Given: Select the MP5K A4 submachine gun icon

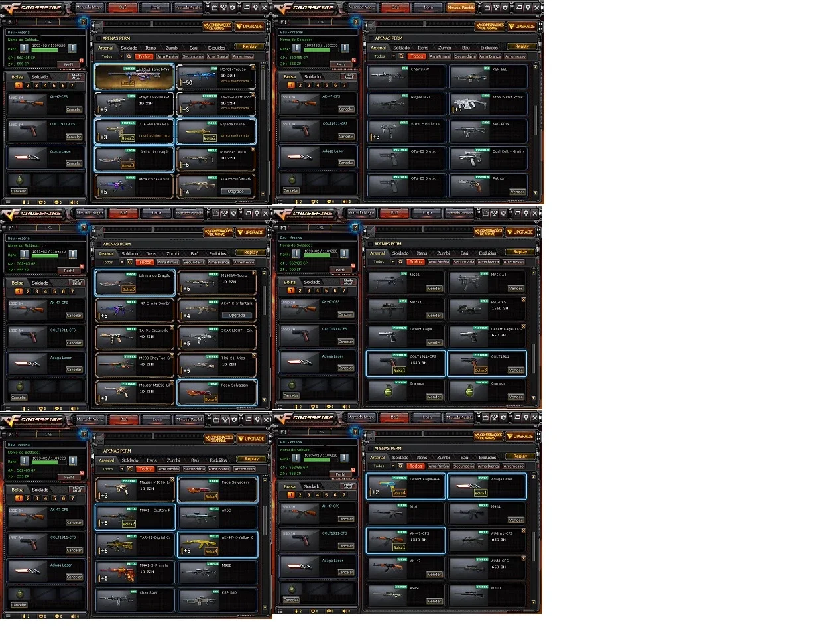Looking at the screenshot, I should [x=469, y=282].
